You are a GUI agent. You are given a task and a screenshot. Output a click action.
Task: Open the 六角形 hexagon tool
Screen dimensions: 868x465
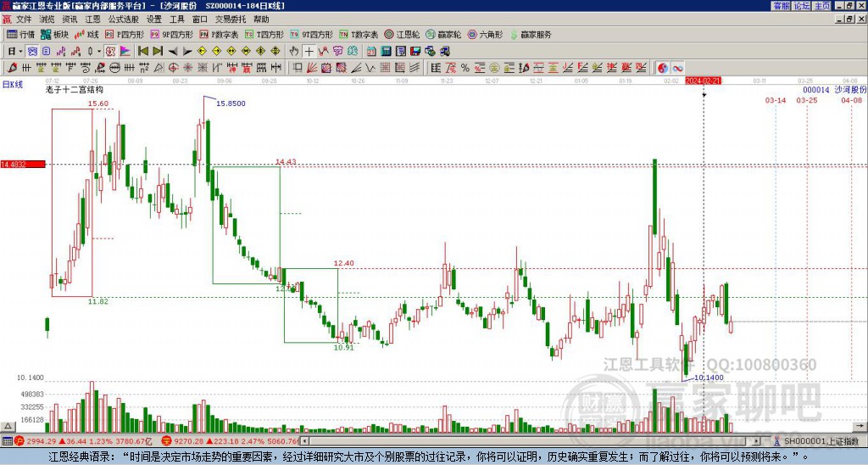tap(485, 34)
